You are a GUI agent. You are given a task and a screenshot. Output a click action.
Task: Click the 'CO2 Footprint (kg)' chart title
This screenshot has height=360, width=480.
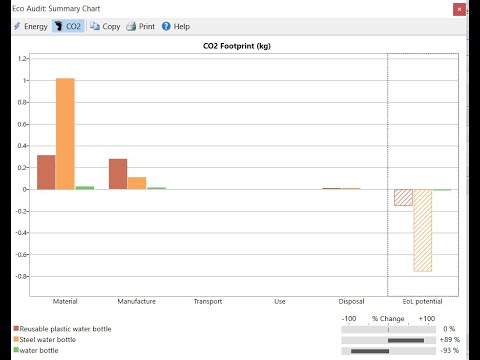[x=237, y=46]
